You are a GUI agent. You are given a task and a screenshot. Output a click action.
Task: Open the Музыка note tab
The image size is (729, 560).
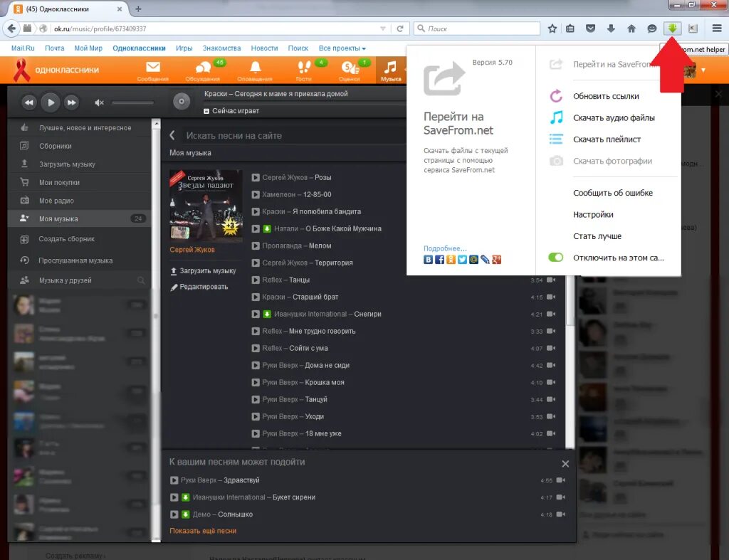(391, 70)
